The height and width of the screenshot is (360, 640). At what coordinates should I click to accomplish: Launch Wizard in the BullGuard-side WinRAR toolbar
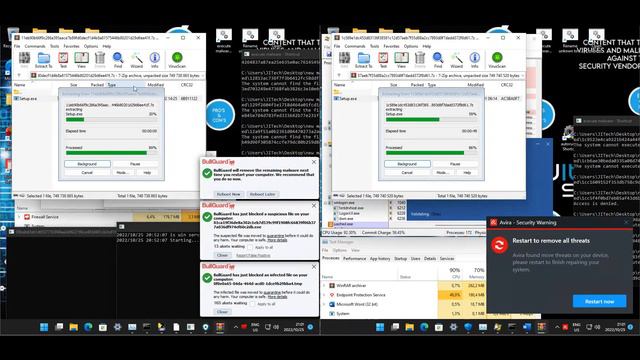pyautogui.click(x=136, y=60)
